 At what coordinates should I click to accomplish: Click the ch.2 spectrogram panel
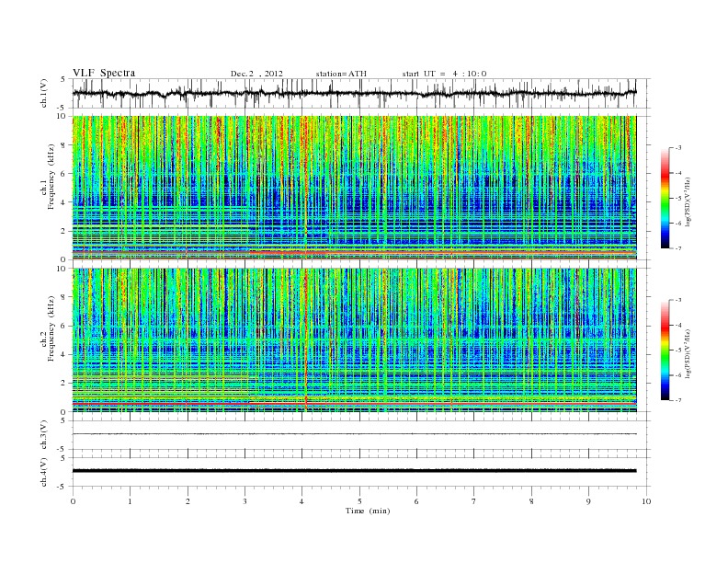[355, 340]
